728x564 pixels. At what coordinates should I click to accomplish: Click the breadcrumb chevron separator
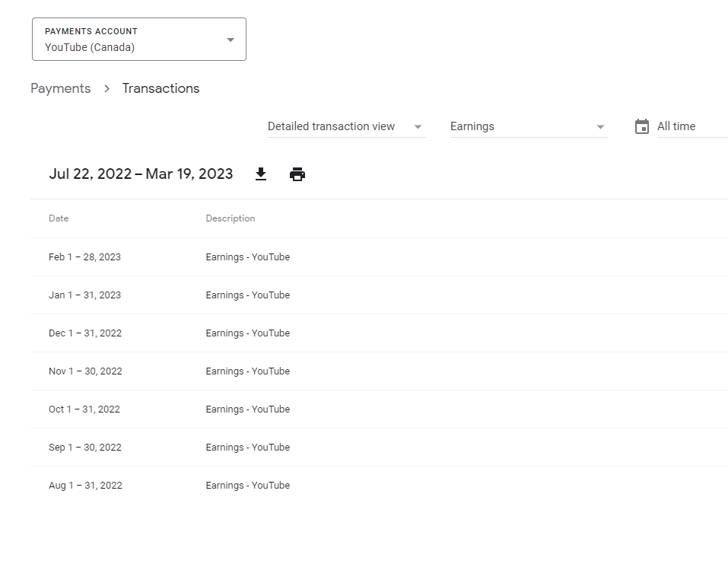(106, 89)
